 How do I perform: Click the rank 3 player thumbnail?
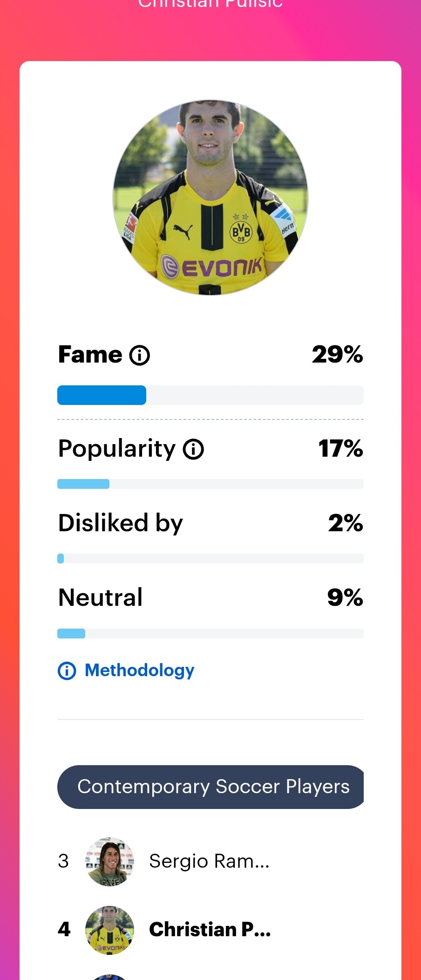pos(110,861)
